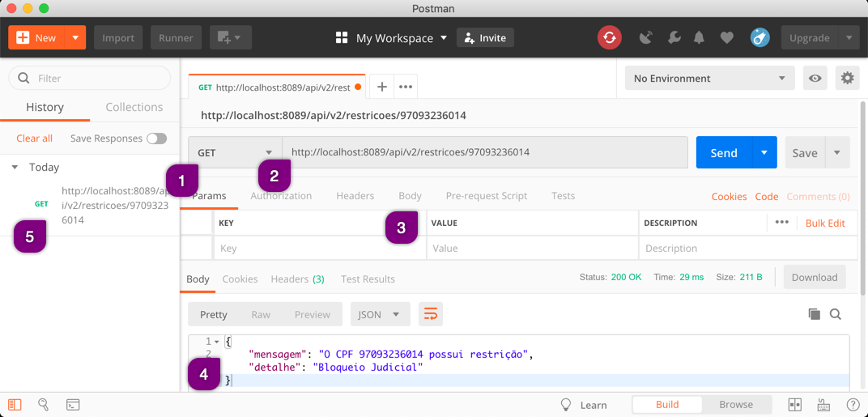Open the GET method dropdown

(x=236, y=152)
